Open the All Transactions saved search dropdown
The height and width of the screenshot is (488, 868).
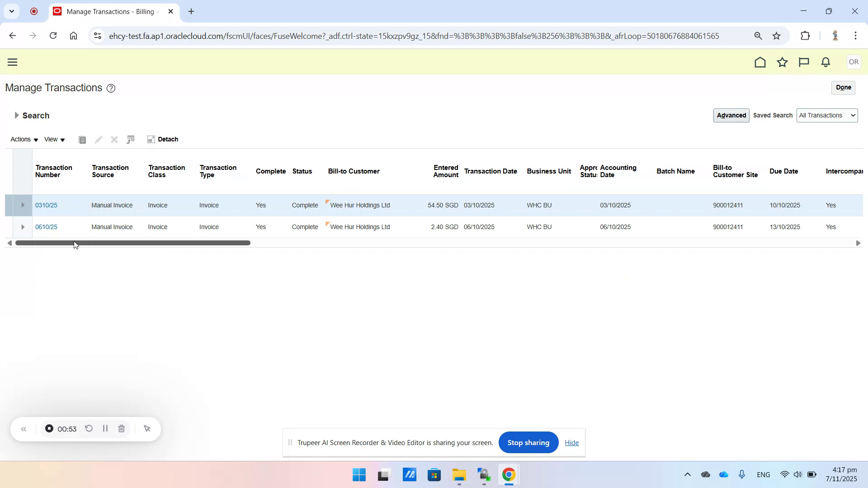point(827,115)
